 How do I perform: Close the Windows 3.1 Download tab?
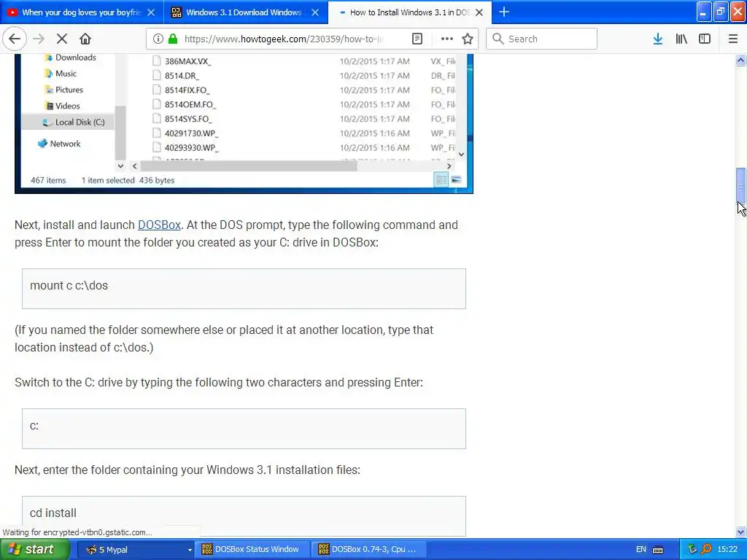tap(315, 12)
